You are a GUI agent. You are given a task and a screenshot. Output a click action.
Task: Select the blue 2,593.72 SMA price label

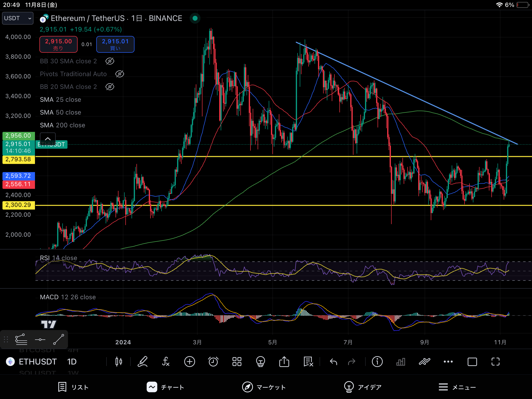(x=18, y=176)
